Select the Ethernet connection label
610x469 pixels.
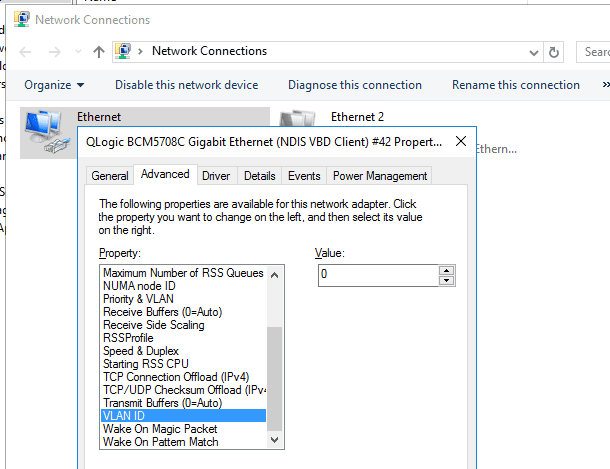point(99,117)
